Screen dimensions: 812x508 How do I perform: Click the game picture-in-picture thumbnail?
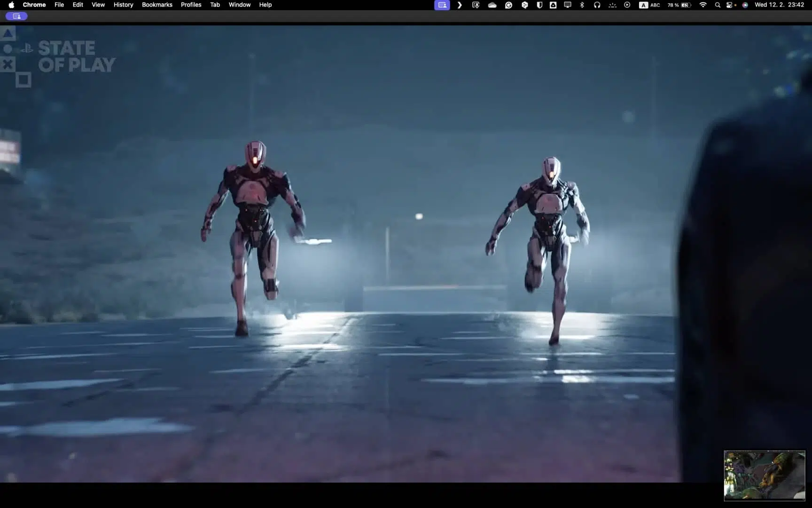[x=764, y=475]
